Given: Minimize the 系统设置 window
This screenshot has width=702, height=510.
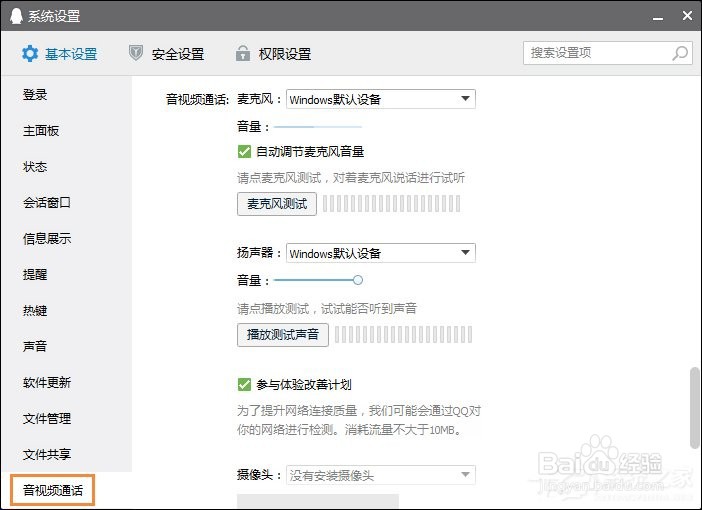Looking at the screenshot, I should coord(658,18).
